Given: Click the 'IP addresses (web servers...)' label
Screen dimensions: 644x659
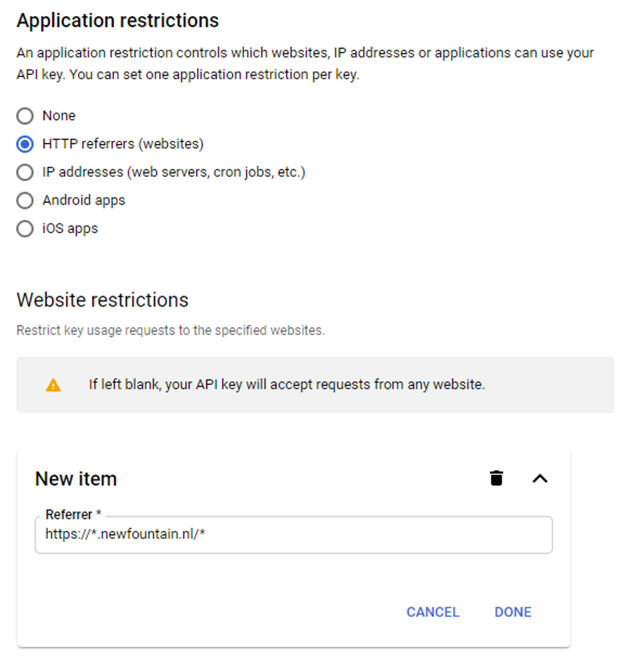Looking at the screenshot, I should click(173, 172).
